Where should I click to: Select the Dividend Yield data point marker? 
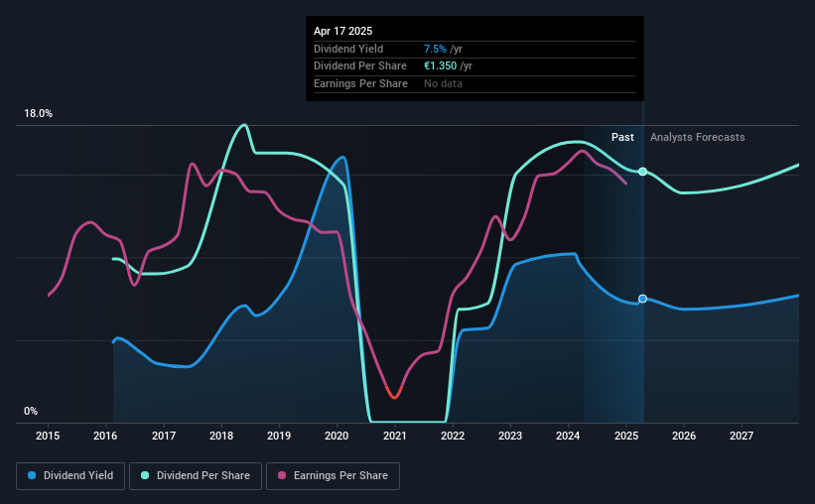(643, 299)
